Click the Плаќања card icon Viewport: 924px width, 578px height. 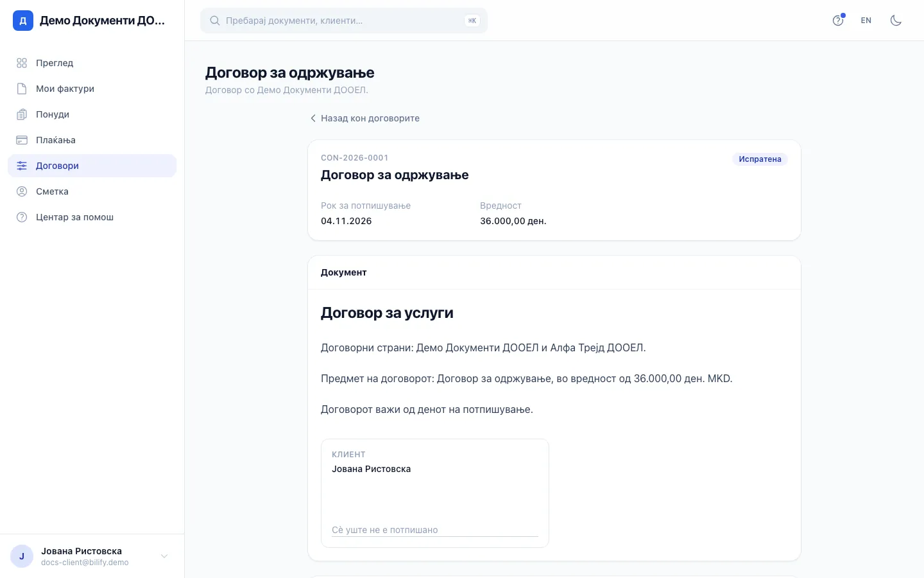tap(22, 140)
